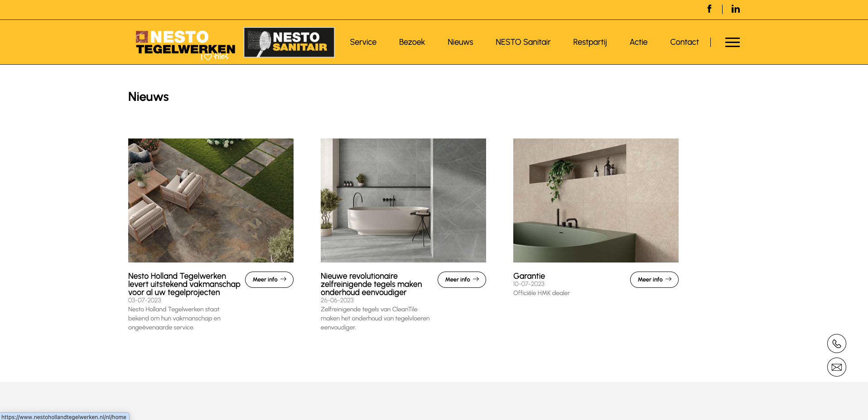Click Meer info for Garantie article
The height and width of the screenshot is (420, 868).
tap(654, 280)
